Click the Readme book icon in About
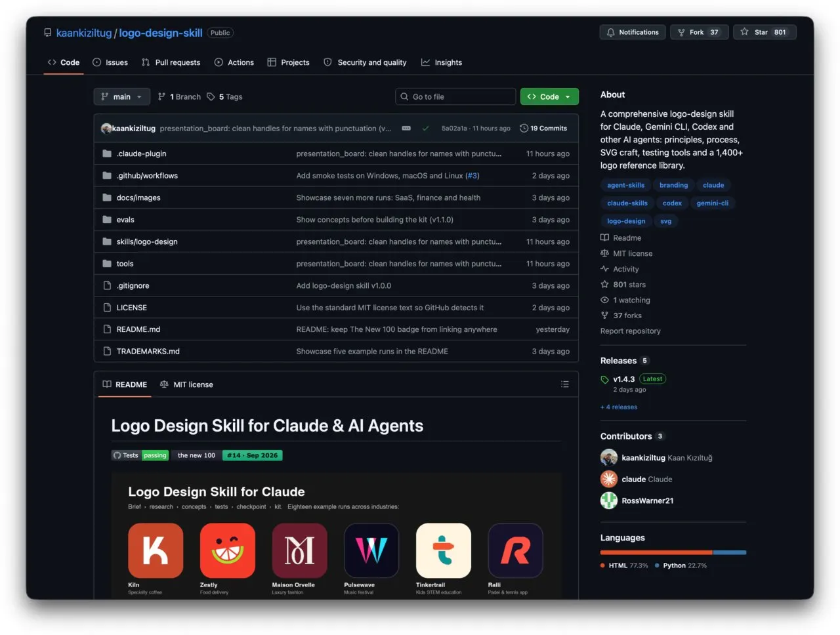The image size is (840, 635). (604, 237)
